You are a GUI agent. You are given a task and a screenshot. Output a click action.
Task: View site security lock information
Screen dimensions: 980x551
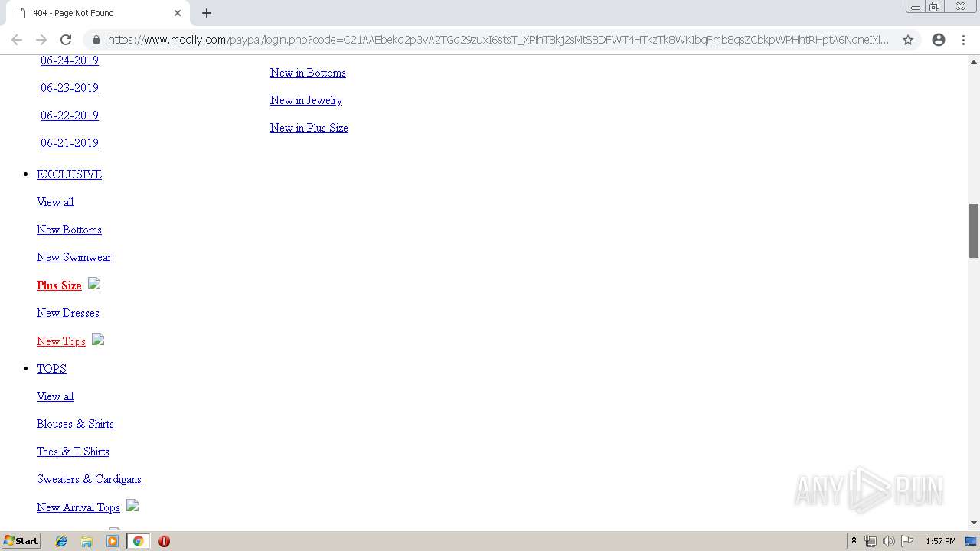tap(96, 40)
